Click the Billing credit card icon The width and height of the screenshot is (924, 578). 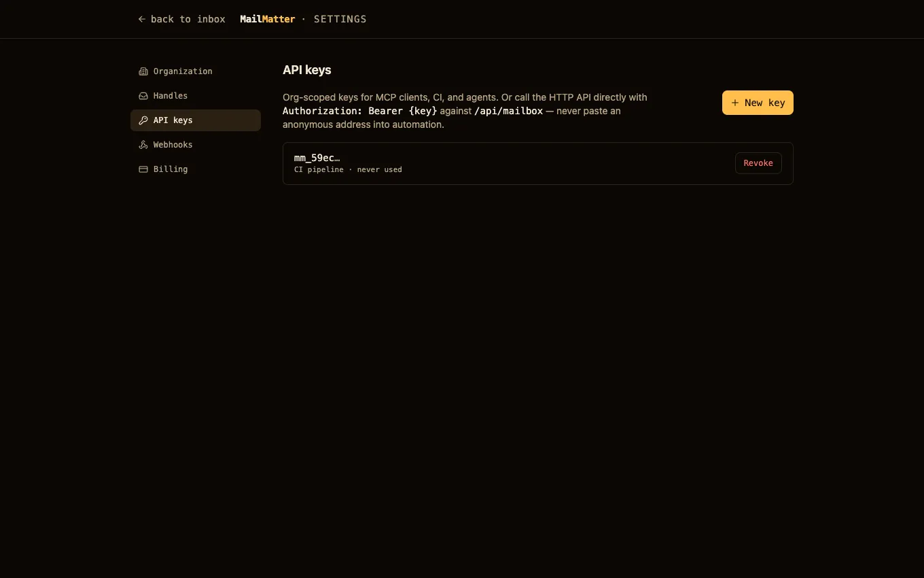click(143, 169)
